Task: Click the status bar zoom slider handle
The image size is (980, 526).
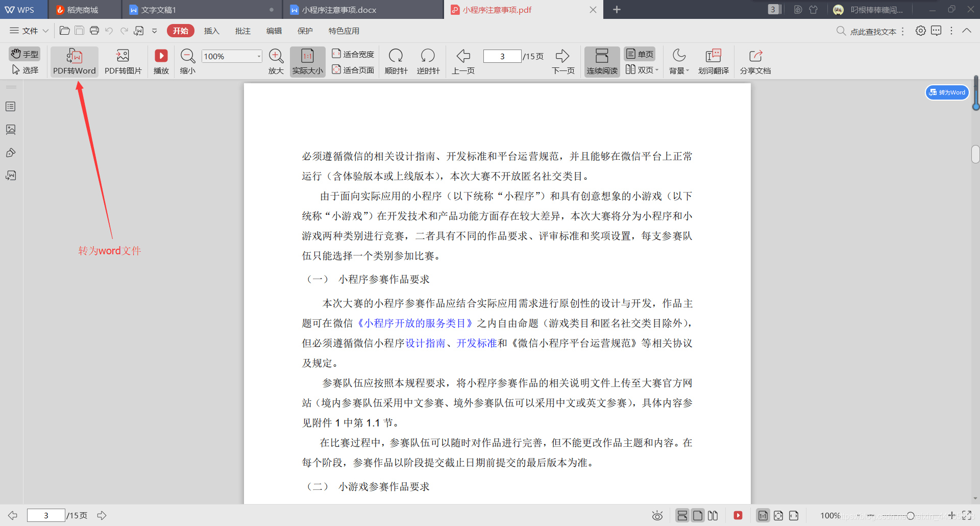Action: [911, 516]
